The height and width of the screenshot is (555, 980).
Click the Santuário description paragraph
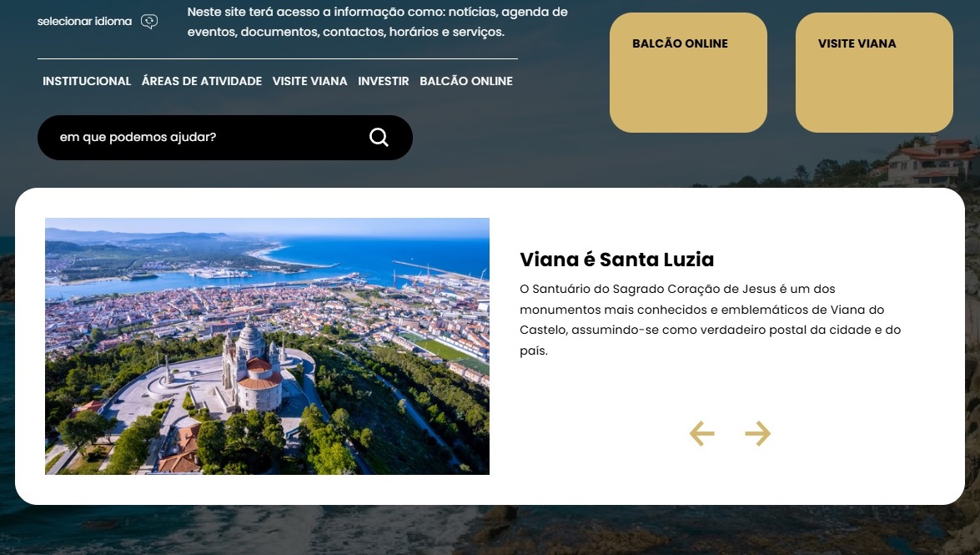(710, 320)
